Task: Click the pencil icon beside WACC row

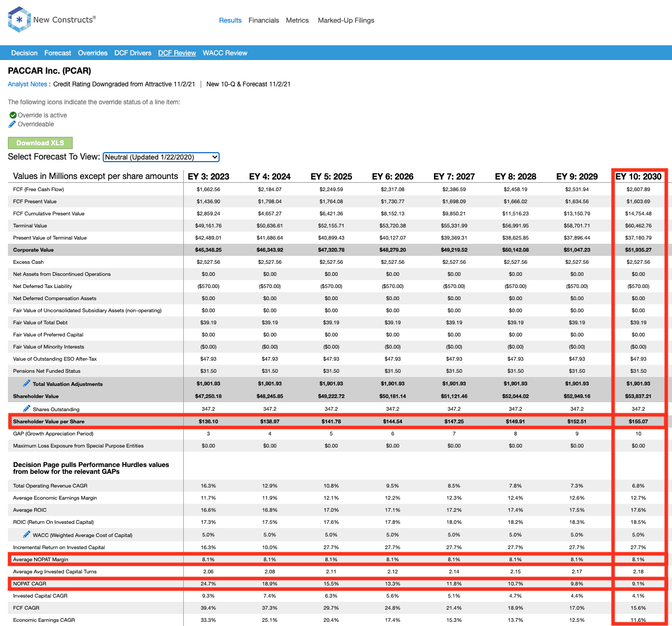Action: coord(26,534)
